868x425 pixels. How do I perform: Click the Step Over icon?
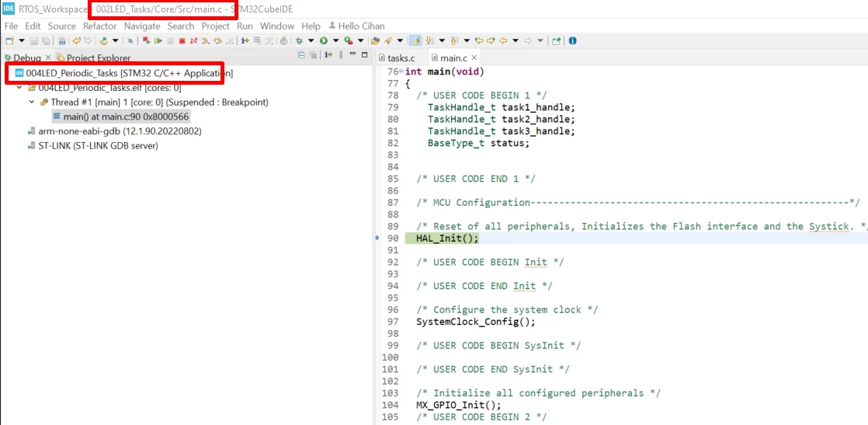pos(217,40)
